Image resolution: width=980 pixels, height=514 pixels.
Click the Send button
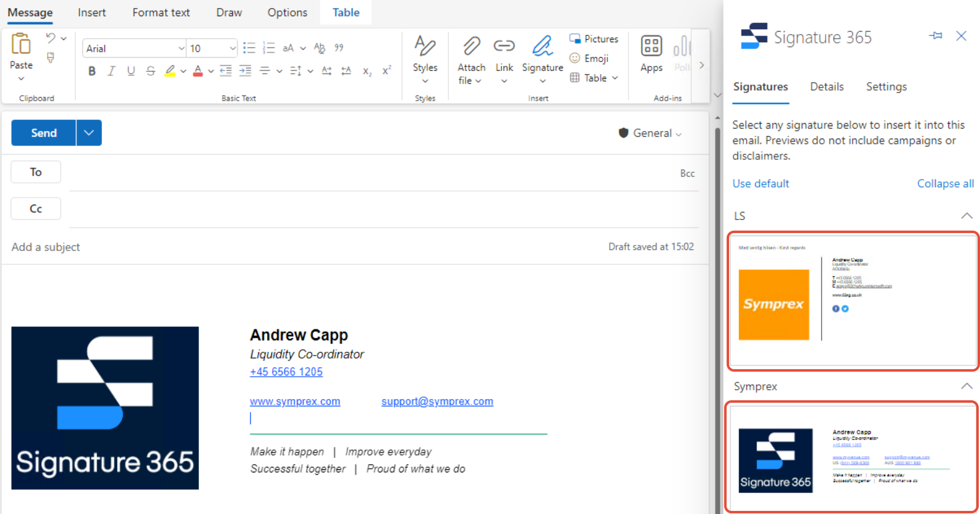(43, 133)
